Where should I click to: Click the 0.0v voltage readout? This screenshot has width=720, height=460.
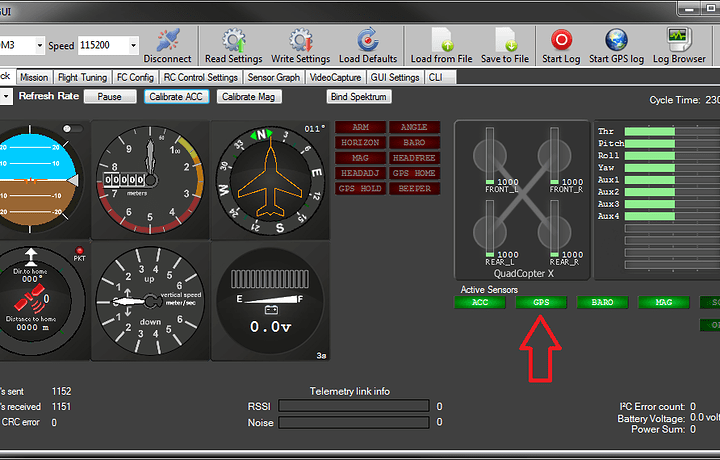(x=270, y=327)
